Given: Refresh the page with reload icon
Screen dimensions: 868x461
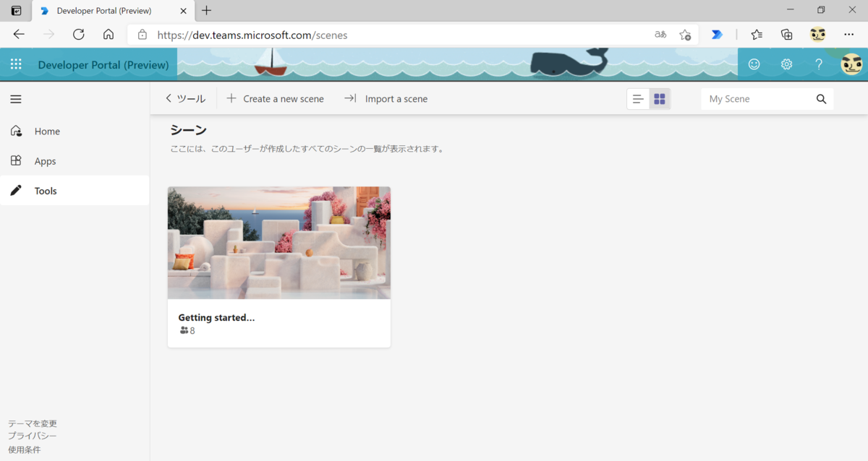Looking at the screenshot, I should click(x=79, y=34).
